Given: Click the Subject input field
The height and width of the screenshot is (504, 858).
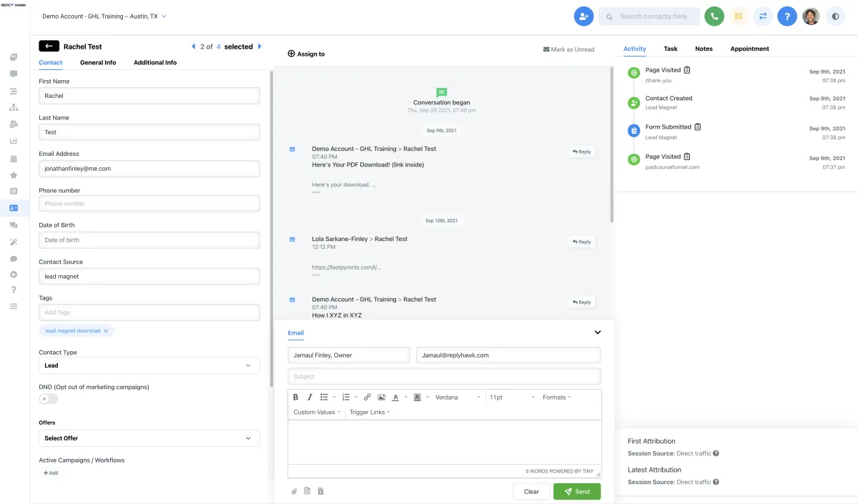Looking at the screenshot, I should [444, 377].
